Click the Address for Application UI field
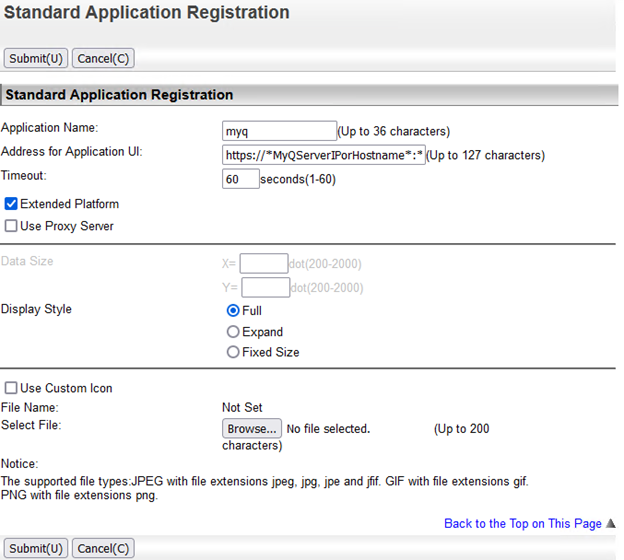This screenshot has height=560, width=624. coord(323,155)
